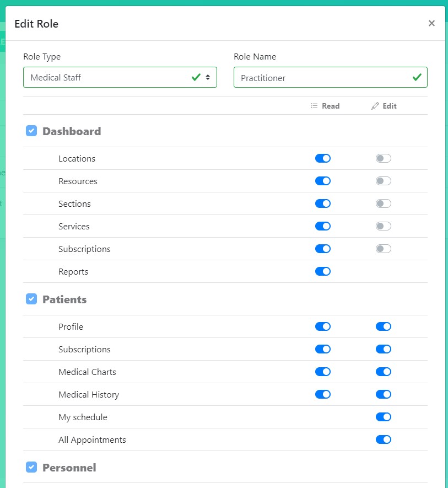Turn off Read for Resources
The image size is (448, 488).
click(x=323, y=181)
